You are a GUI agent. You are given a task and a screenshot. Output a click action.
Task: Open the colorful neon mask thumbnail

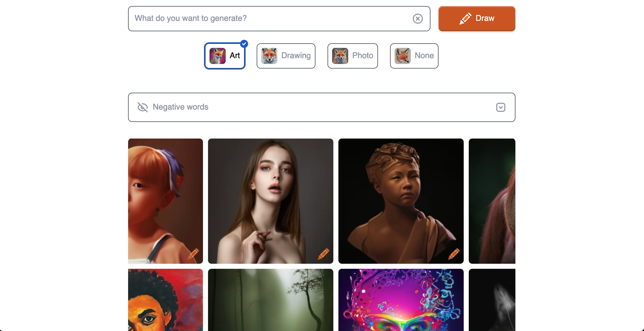(x=401, y=300)
